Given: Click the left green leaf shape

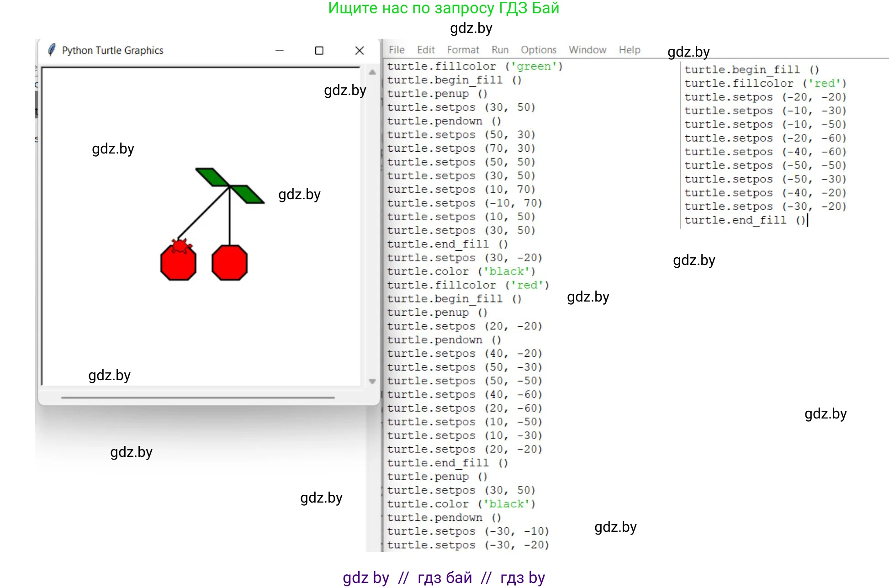Looking at the screenshot, I should coord(212,177).
